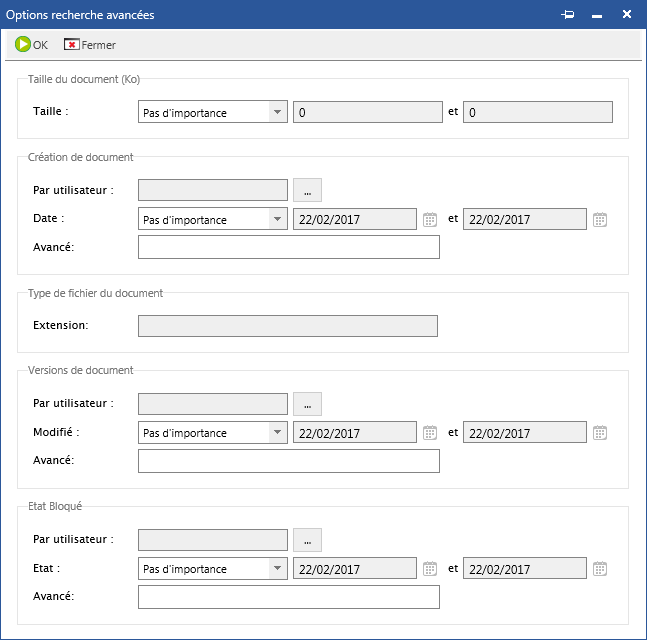The image size is (647, 640).
Task: Open calendar for Modifié start date
Action: tap(430, 433)
